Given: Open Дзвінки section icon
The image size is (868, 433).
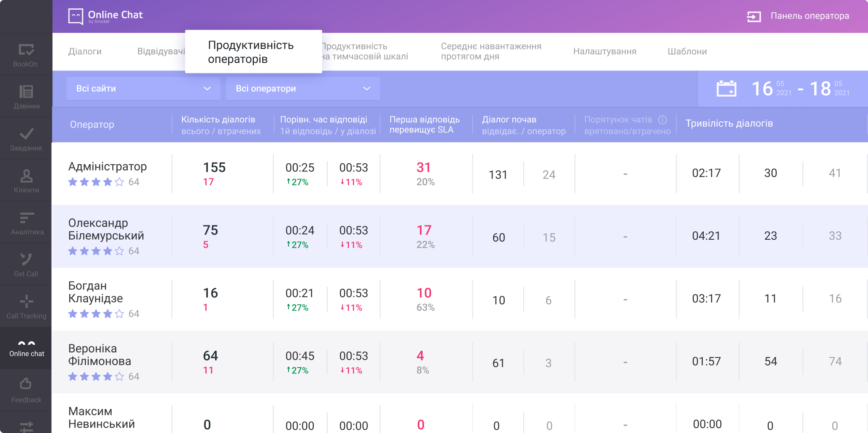Looking at the screenshot, I should point(26,92).
